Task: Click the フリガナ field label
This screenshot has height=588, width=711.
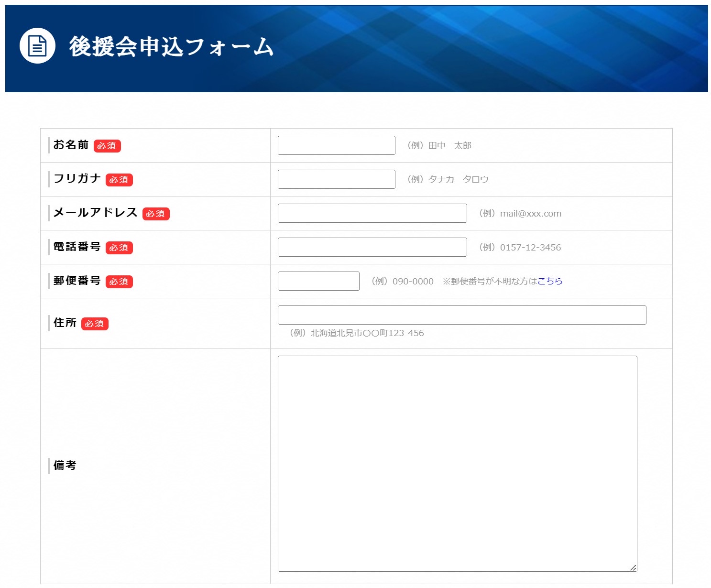Action: point(77,179)
